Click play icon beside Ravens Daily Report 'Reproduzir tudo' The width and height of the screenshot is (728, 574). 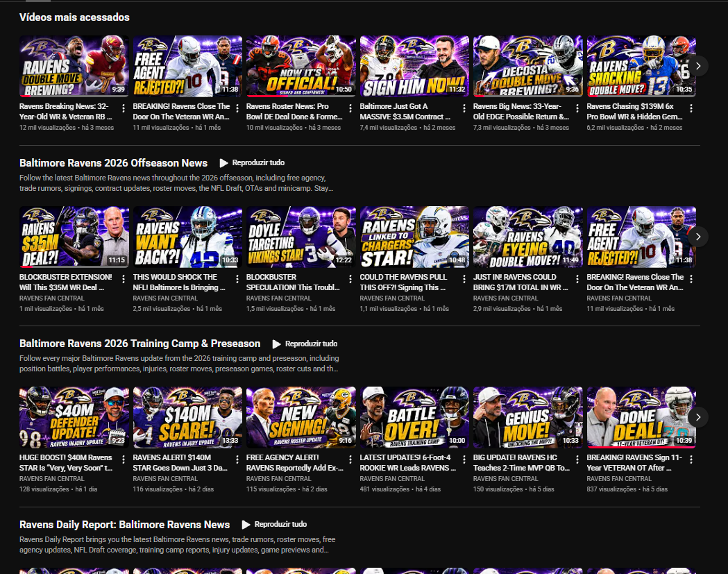(x=246, y=525)
